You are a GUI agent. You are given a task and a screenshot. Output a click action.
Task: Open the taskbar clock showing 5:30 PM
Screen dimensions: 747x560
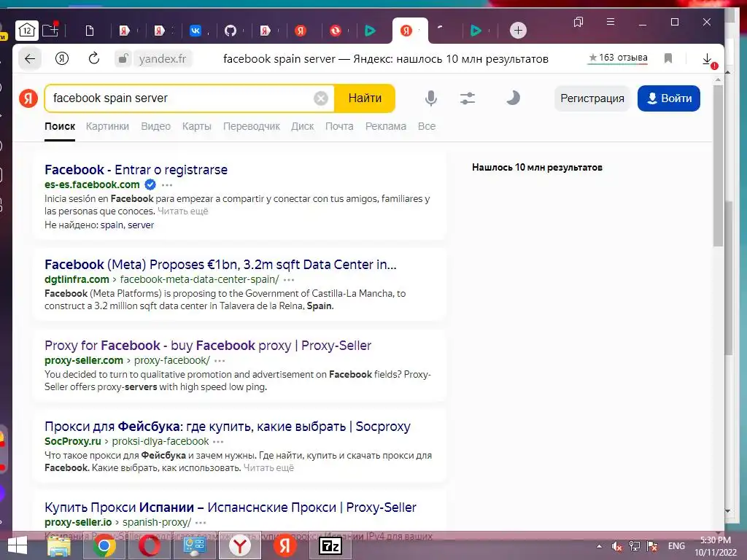point(716,546)
